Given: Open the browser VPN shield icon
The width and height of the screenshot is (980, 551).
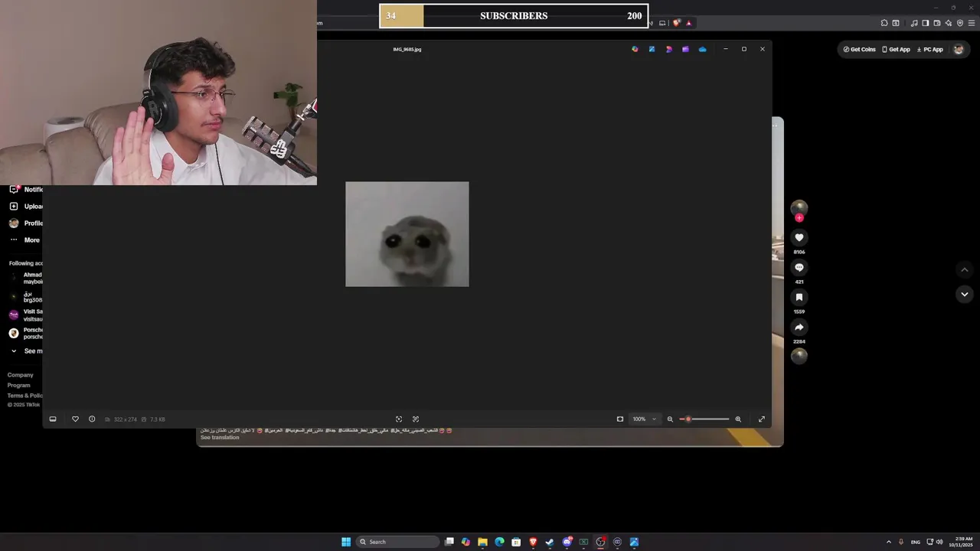Looking at the screenshot, I should point(960,23).
